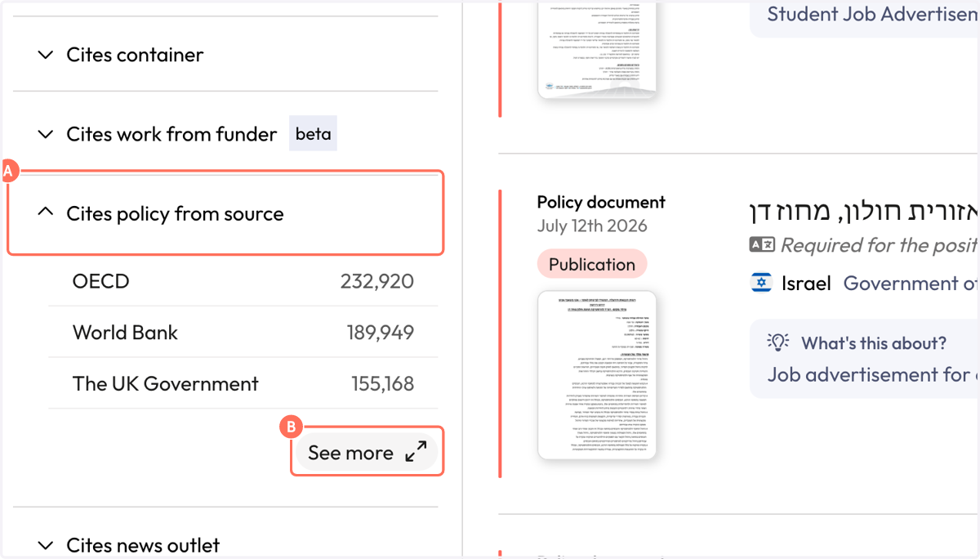Click the Job advertisement for summary text
980x559 pixels.
click(873, 374)
